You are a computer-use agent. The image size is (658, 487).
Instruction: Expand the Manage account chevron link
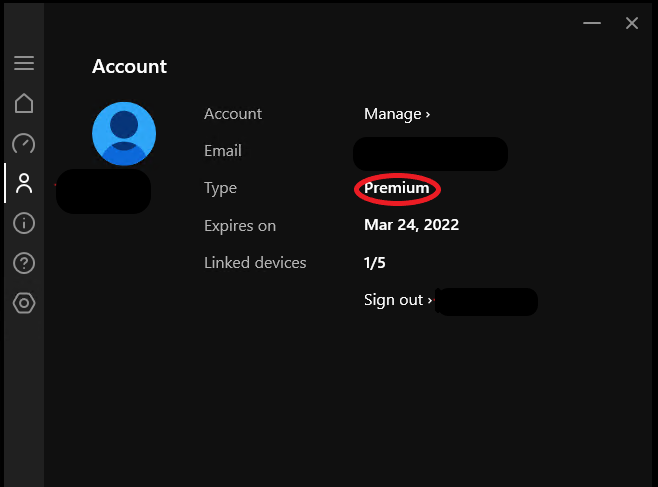tap(397, 114)
